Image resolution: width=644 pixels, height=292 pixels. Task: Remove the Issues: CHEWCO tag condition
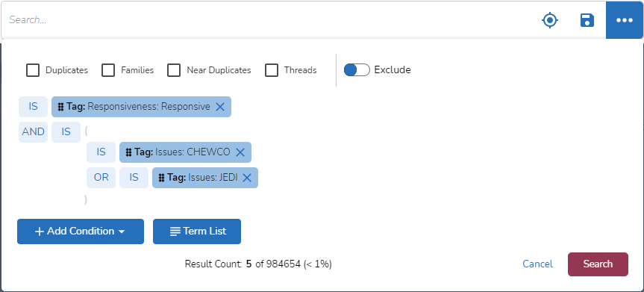point(240,152)
